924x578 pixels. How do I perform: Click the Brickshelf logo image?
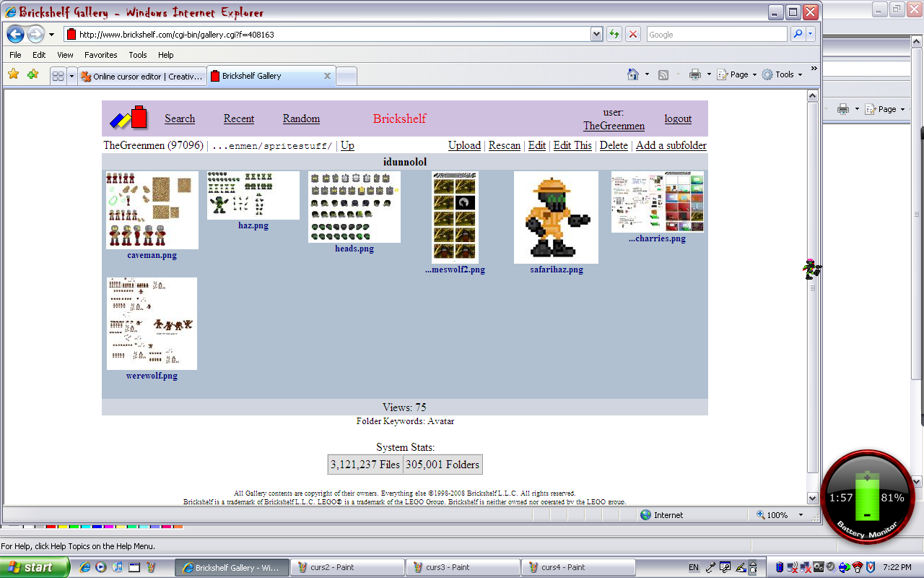pyautogui.click(x=128, y=117)
